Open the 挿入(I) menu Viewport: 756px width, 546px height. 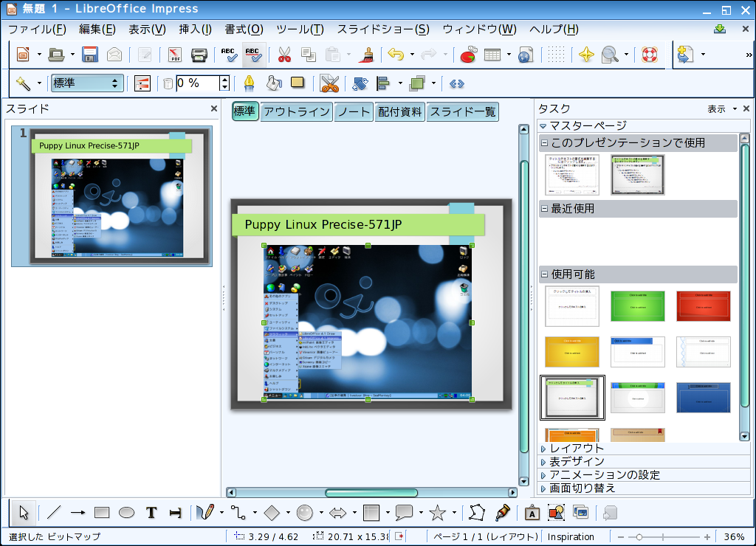point(195,30)
